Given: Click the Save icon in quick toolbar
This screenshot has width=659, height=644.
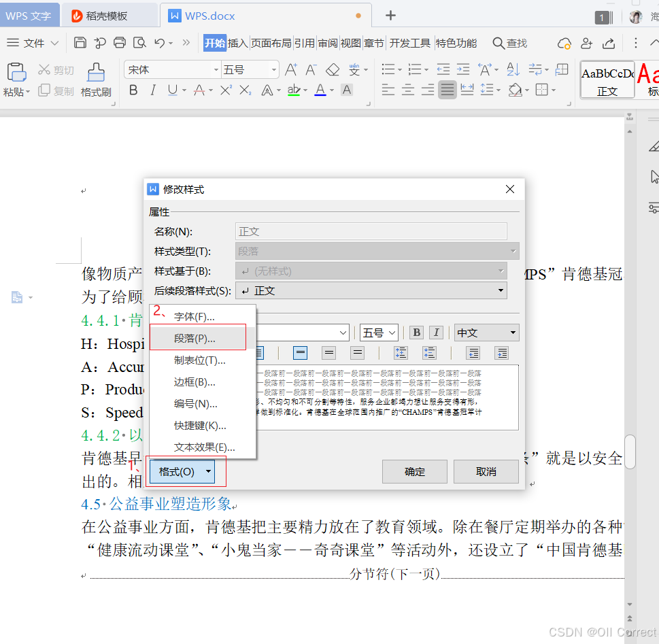Looking at the screenshot, I should click(80, 42).
